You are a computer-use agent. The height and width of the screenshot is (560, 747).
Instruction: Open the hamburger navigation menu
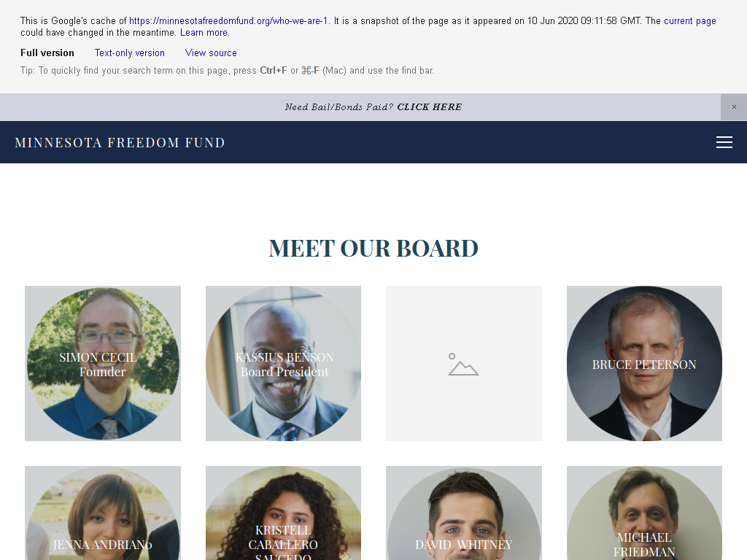tap(724, 142)
